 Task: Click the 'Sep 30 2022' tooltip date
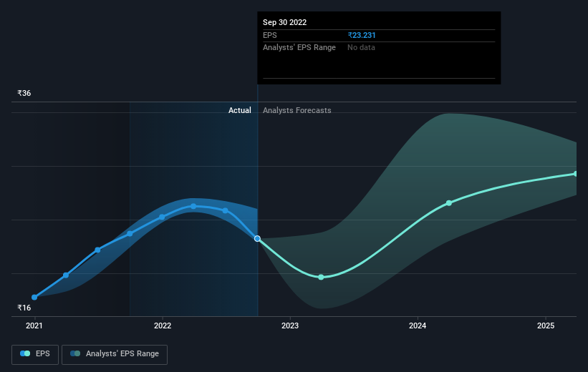click(284, 22)
